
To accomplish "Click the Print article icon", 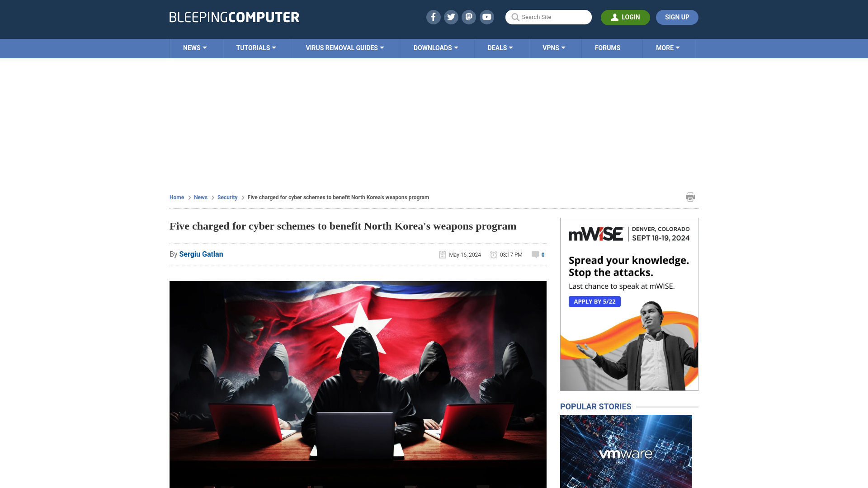I will (690, 197).
